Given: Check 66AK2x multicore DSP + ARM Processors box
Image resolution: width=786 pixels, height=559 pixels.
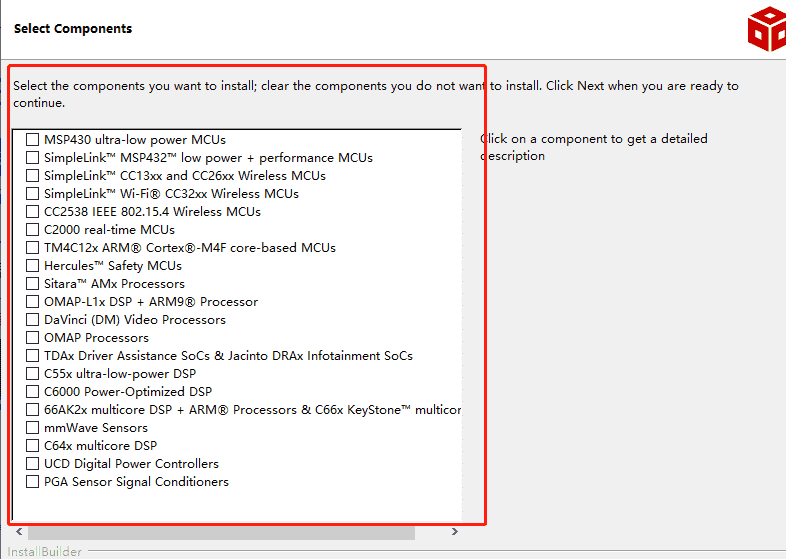Looking at the screenshot, I should click(33, 410).
